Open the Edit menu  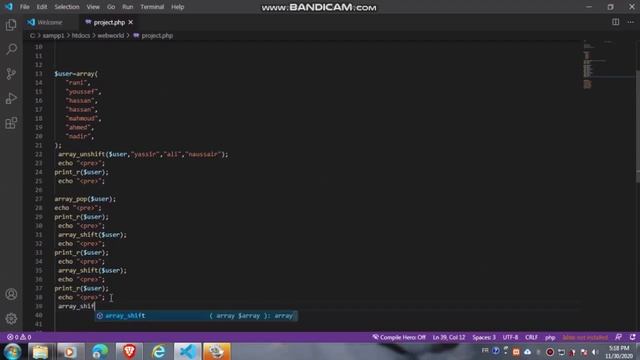[42, 7]
